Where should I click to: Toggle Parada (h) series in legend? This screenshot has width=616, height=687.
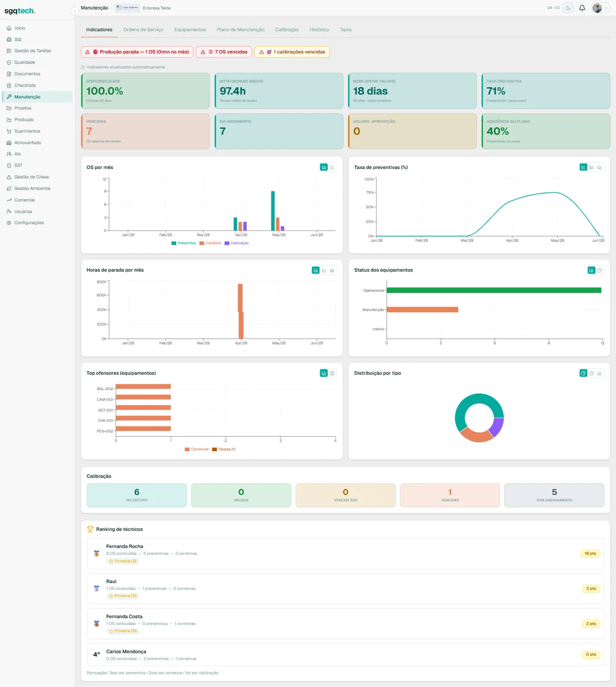(x=224, y=449)
